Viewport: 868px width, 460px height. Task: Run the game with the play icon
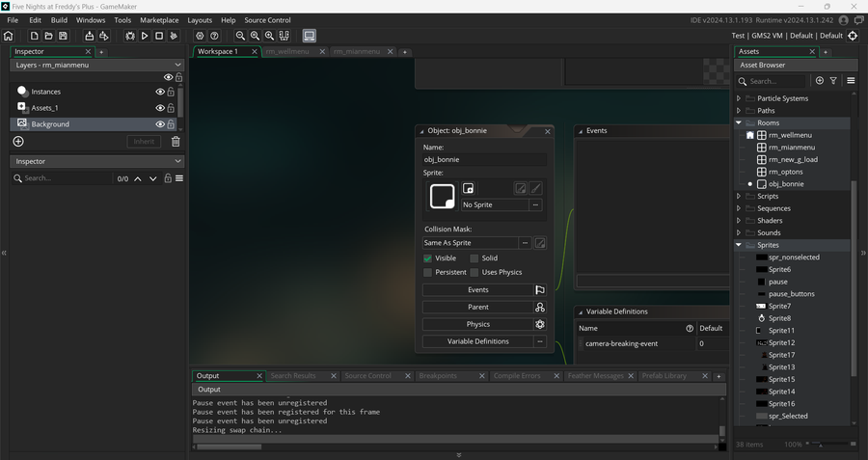pos(145,36)
